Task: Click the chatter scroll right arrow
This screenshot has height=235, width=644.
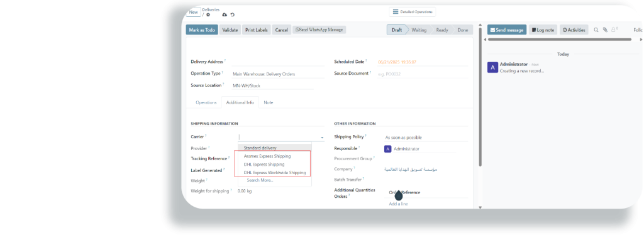Action: pos(641,40)
